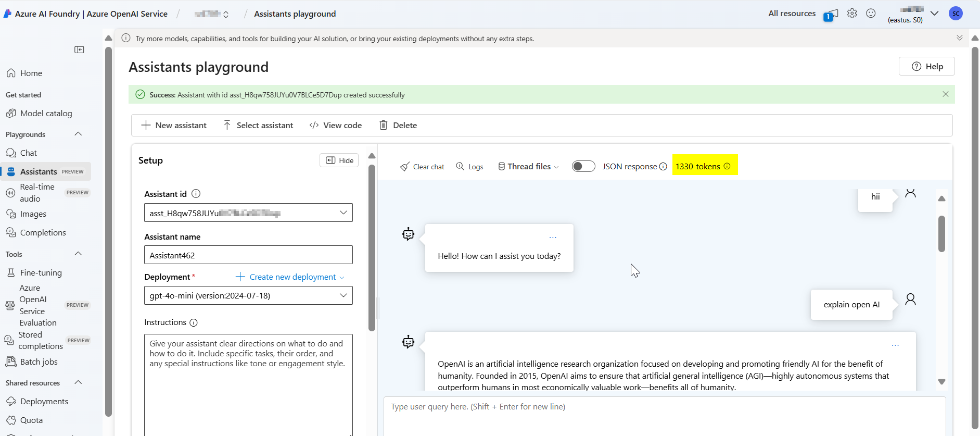
Task: Click View code button
Action: 336,126
